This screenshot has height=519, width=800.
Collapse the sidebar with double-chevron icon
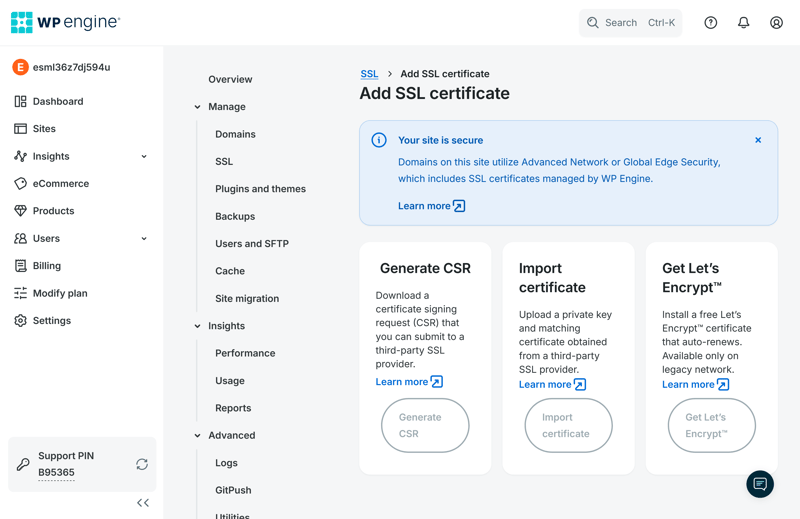click(x=143, y=503)
